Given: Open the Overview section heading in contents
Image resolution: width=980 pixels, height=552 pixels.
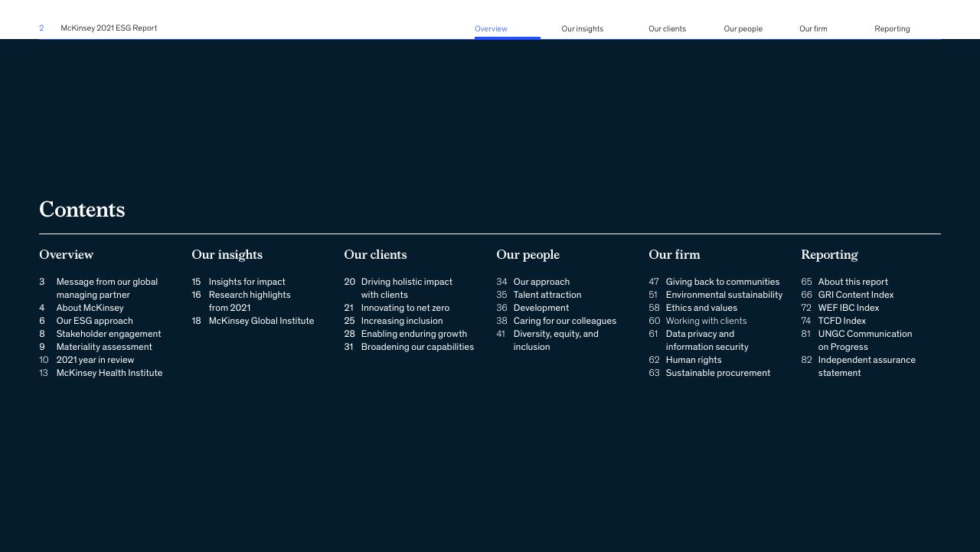Looking at the screenshot, I should (66, 254).
